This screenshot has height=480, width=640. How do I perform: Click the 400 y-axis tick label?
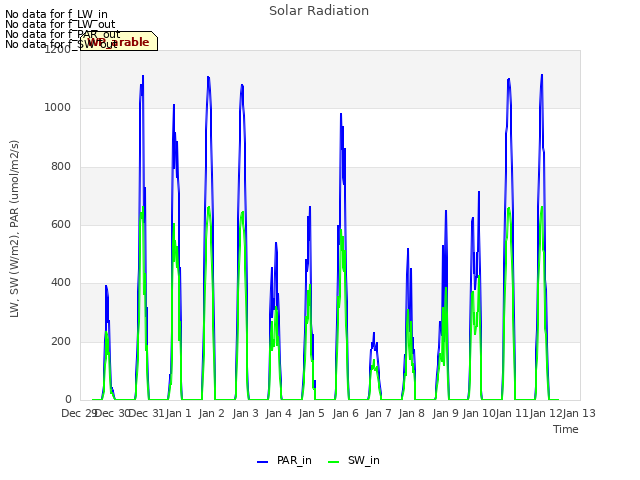click(61, 282)
